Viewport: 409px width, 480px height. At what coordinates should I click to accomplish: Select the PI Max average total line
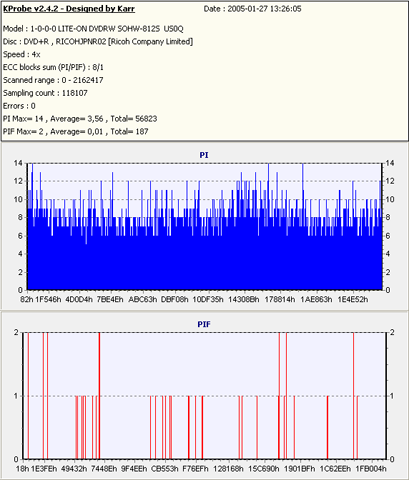coord(80,119)
